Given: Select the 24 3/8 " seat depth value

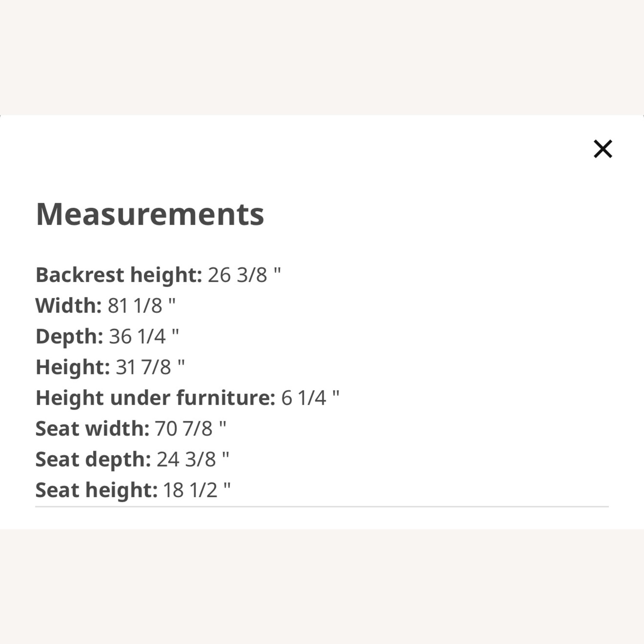Looking at the screenshot, I should 193,459.
